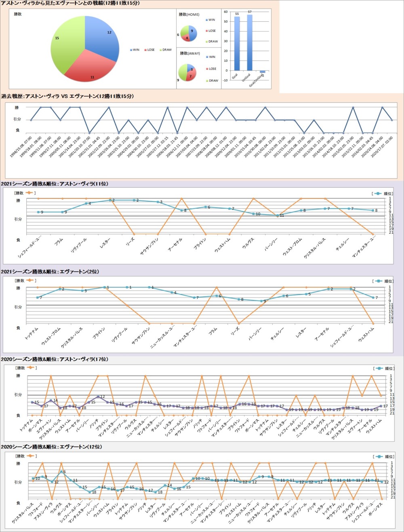Click WIN legend in 勝敗(AWAY) chart
The height and width of the screenshot is (532, 404).
point(210,57)
